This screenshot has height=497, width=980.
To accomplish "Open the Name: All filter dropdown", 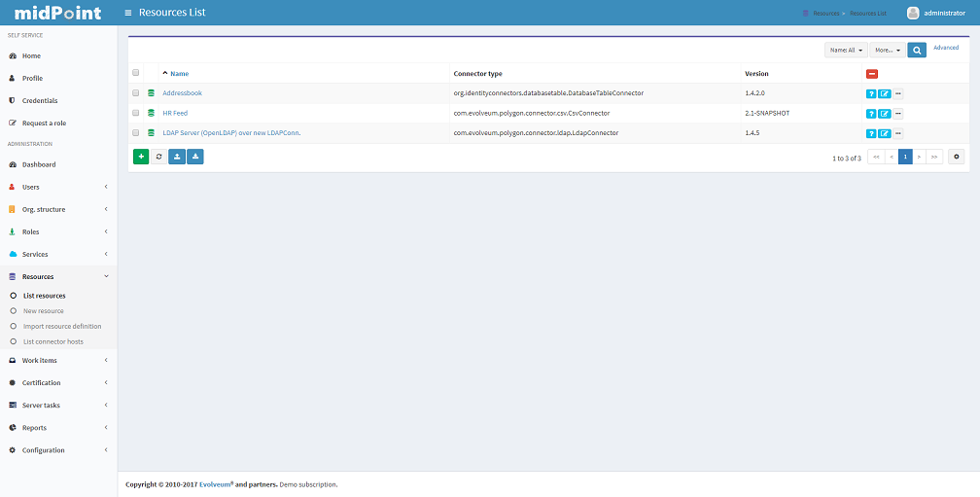I will 846,50.
